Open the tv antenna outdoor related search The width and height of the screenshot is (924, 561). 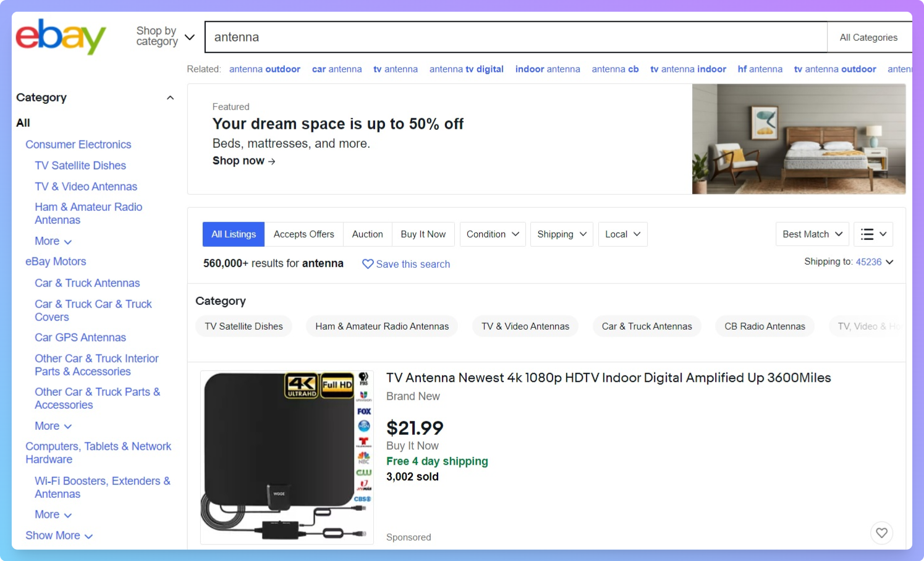tap(835, 69)
